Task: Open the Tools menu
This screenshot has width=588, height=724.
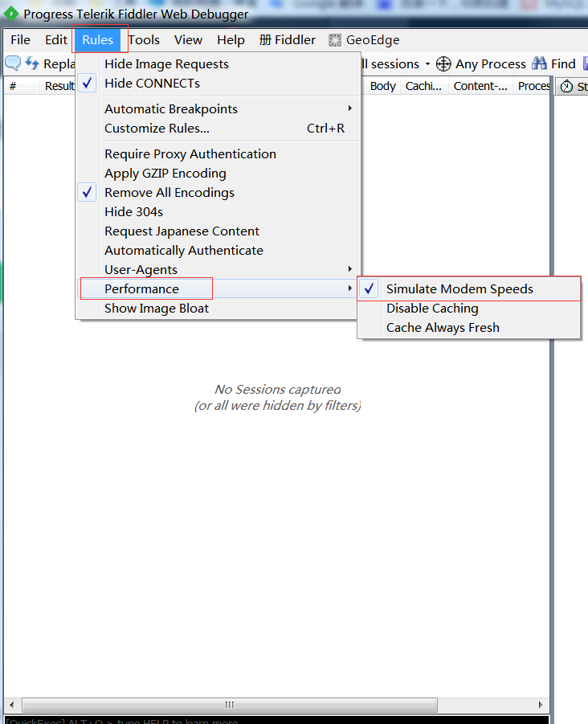Action: 144,40
